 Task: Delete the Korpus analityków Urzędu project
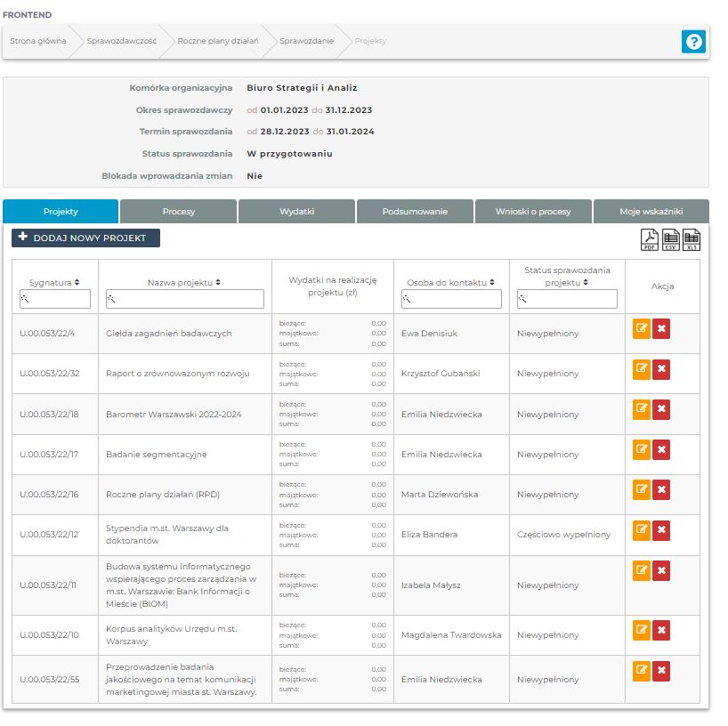(661, 631)
